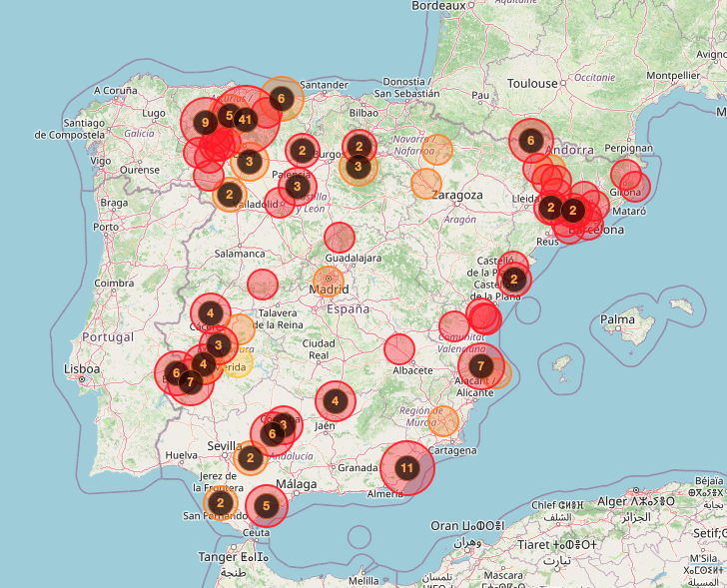Screen dimensions: 727x588
Task: Open the cluster marker labeled 41
Action: coord(245,121)
